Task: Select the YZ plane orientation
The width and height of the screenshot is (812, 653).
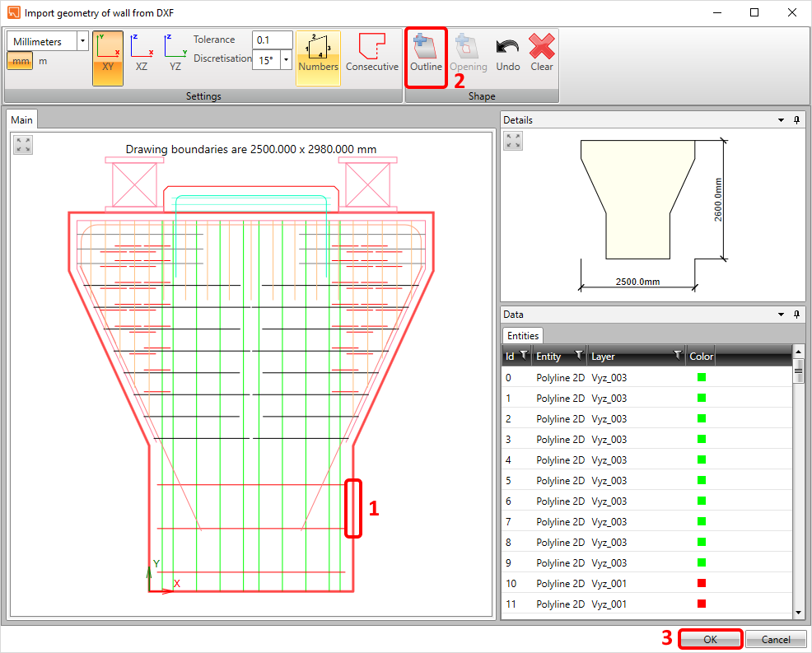Action: point(175,54)
